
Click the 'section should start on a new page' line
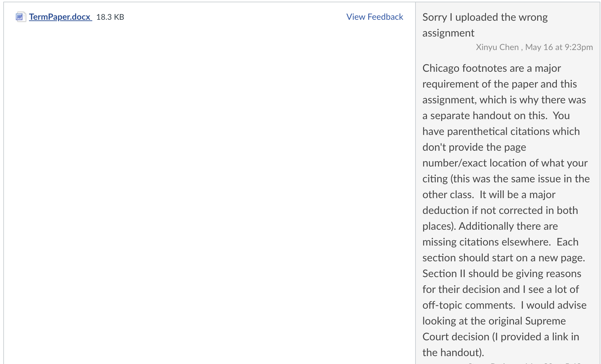pos(503,258)
